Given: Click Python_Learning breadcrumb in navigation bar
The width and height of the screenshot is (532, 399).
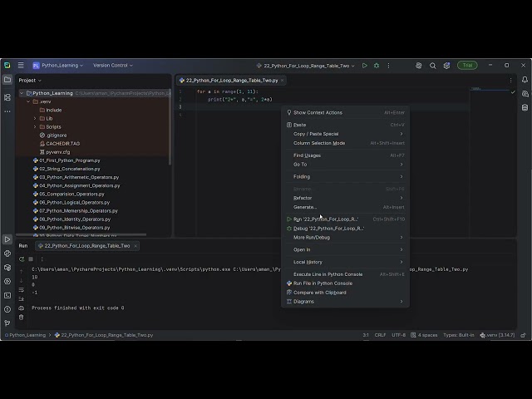Looking at the screenshot, I should click(27, 335).
